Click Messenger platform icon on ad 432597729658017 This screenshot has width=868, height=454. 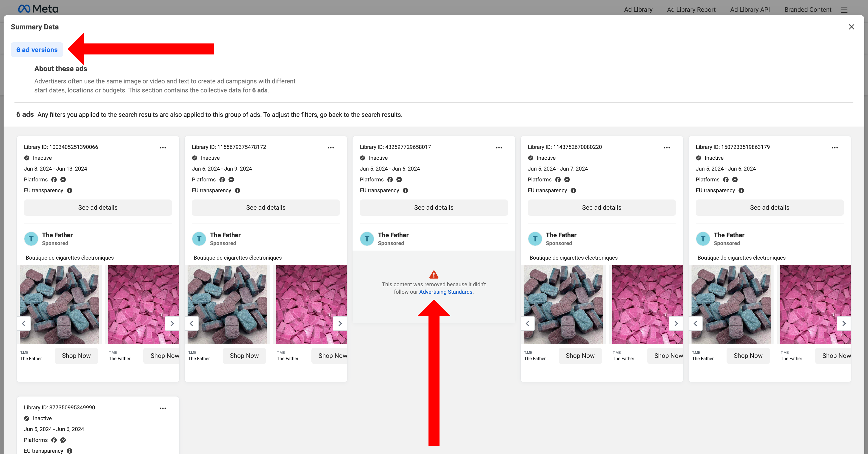coord(399,180)
